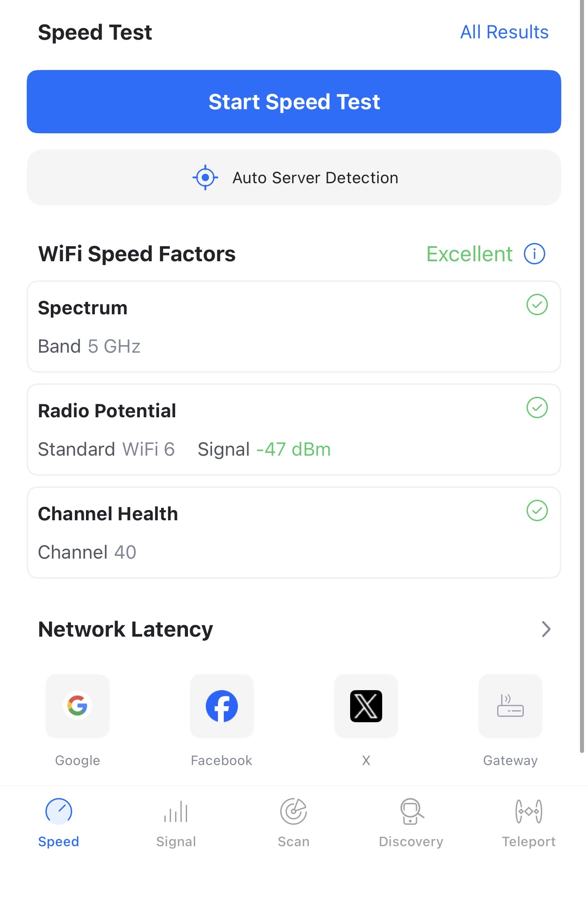Open the Scan radar tab icon
Screen dimensions: 588x897
click(294, 811)
